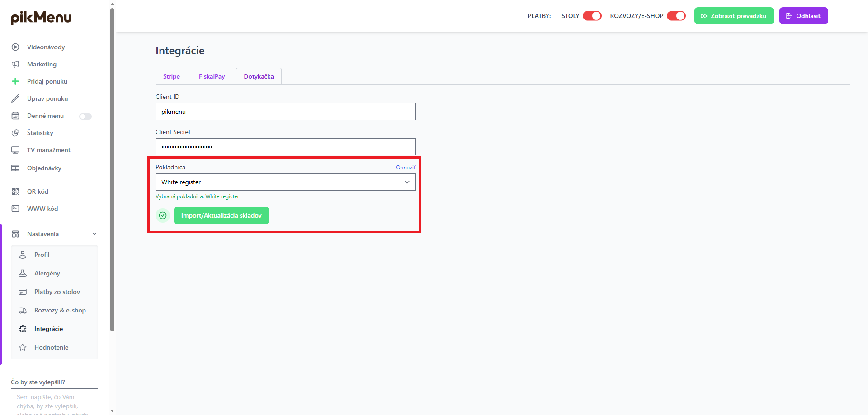Click the Obnoviť refresh link

pos(406,168)
